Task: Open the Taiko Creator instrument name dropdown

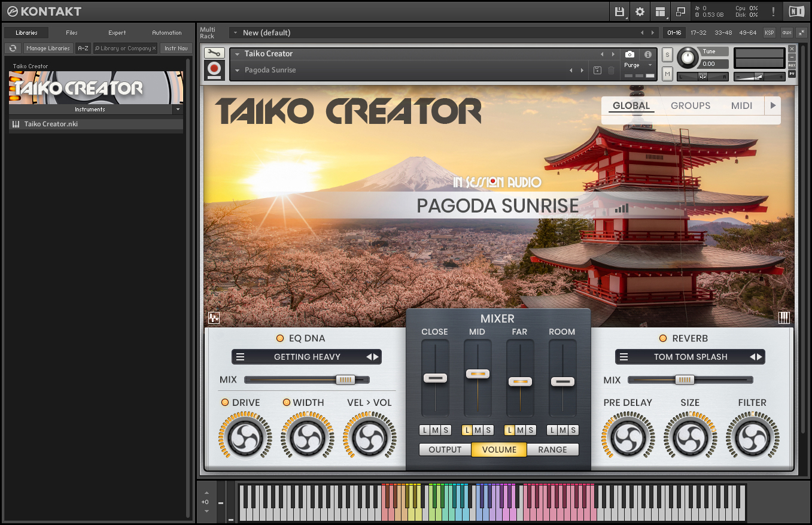Action: 237,54
